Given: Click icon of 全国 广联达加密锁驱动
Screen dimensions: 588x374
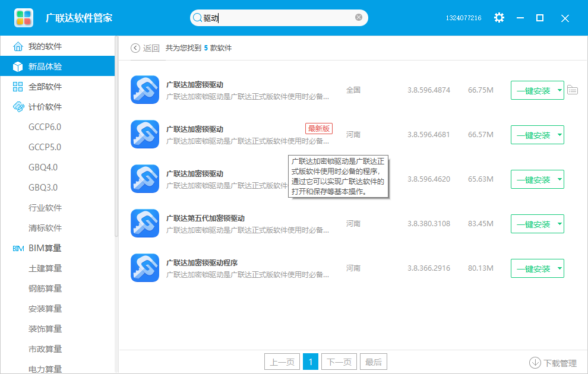Looking at the screenshot, I should (x=145, y=90).
